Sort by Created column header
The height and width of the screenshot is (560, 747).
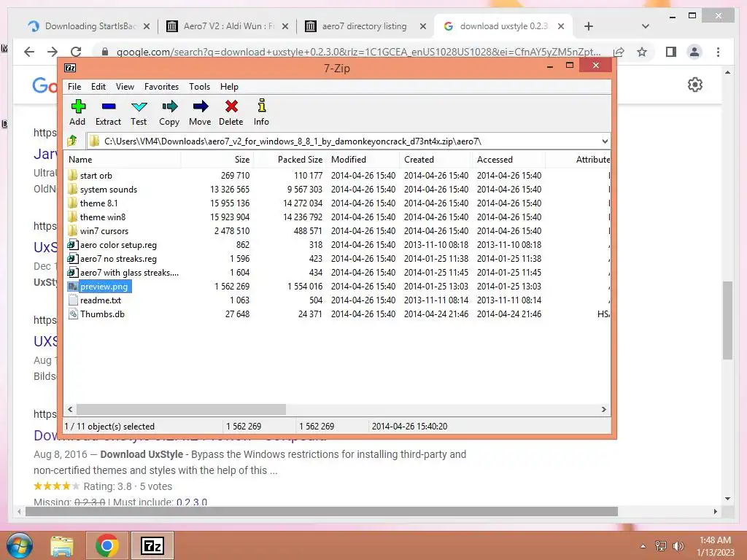[x=436, y=160]
